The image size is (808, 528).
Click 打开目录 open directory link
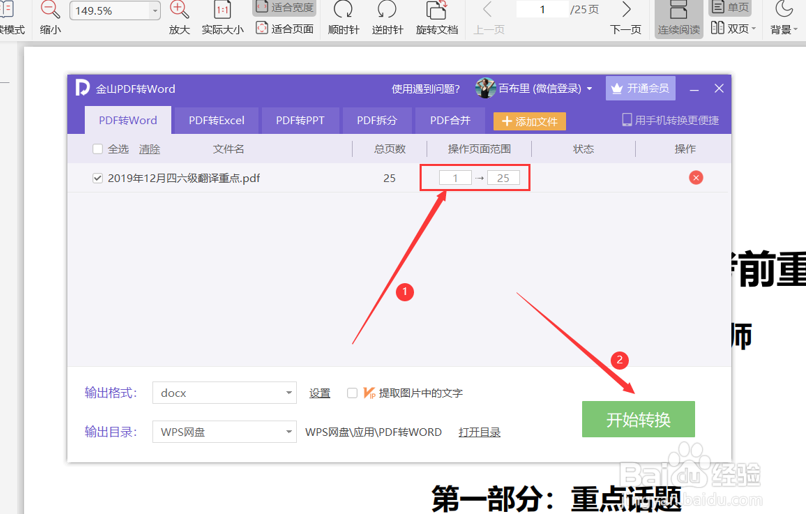point(479,432)
